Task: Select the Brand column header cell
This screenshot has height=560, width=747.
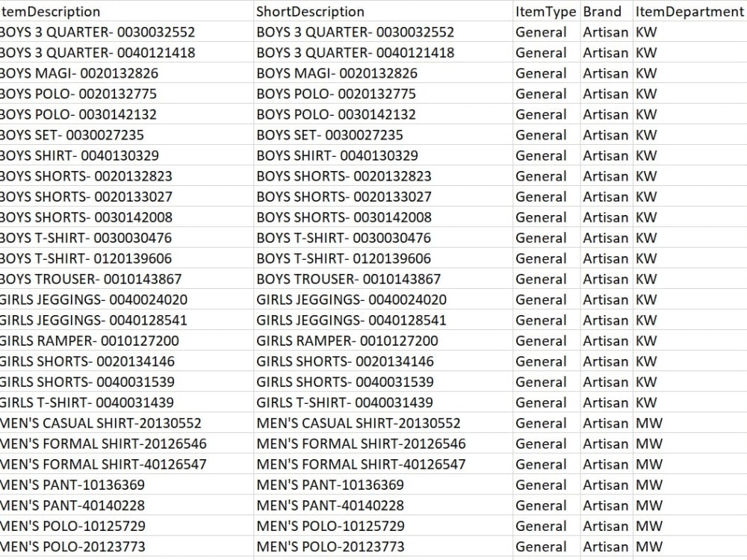Action: tap(607, 11)
